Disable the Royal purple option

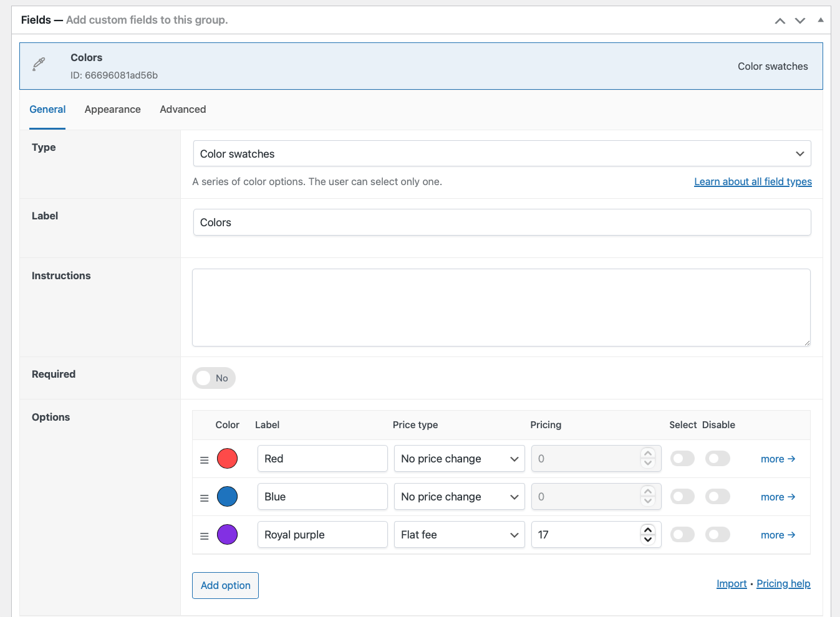pos(717,534)
